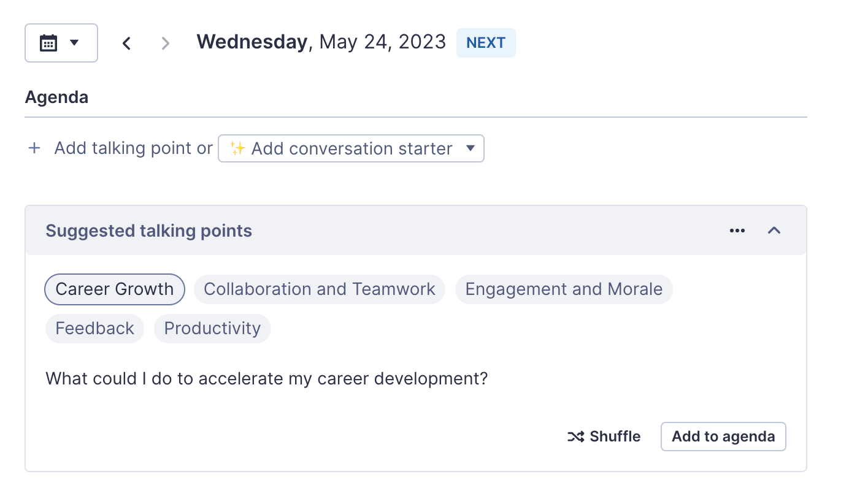The height and width of the screenshot is (504, 849).
Task: Go to the previous meeting date
Action: (127, 43)
